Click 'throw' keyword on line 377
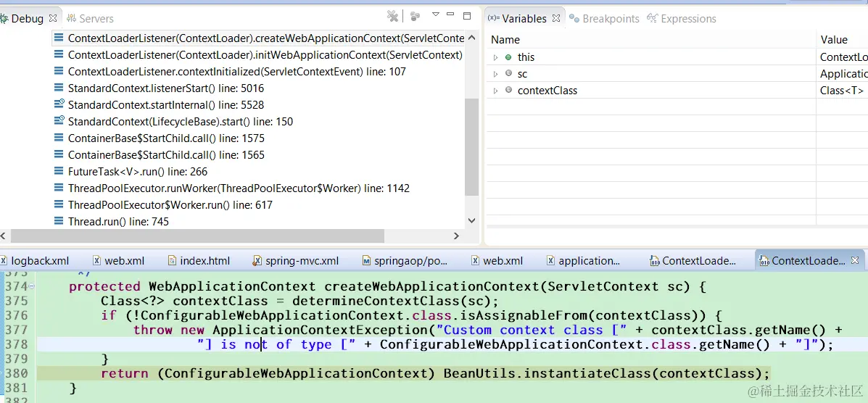Image resolution: width=868 pixels, height=403 pixels. point(153,331)
